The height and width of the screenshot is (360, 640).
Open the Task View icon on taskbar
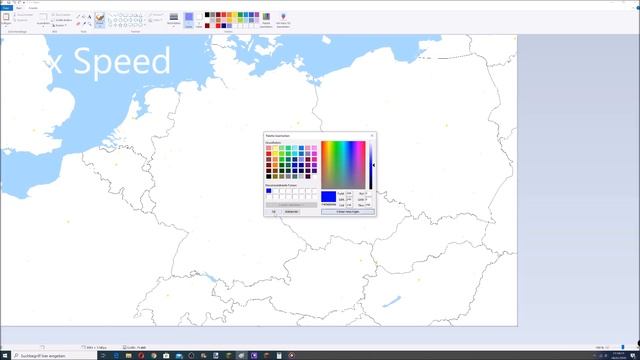[103, 356]
